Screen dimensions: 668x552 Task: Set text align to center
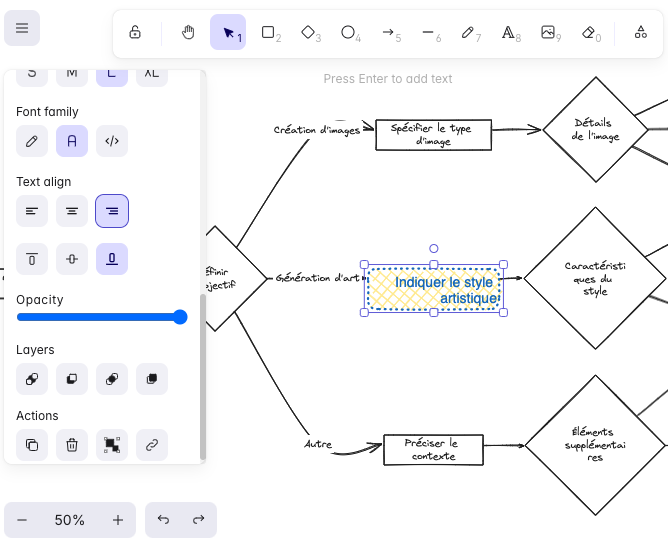coord(72,211)
